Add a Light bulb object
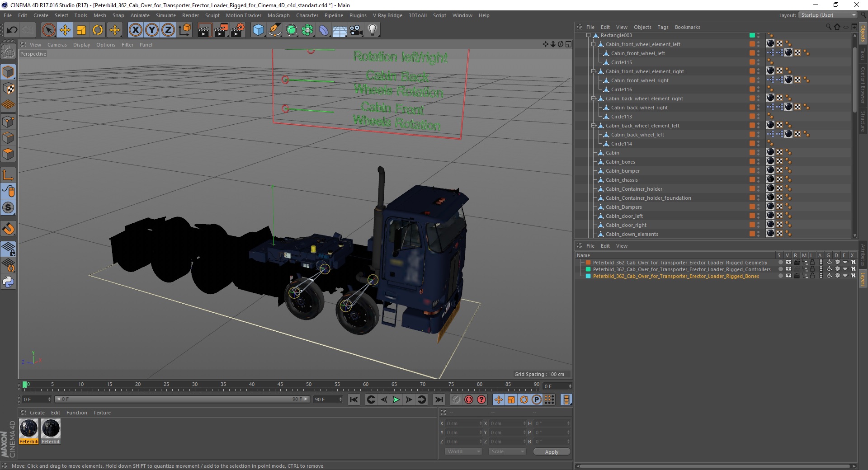The image size is (868, 470). (x=373, y=30)
